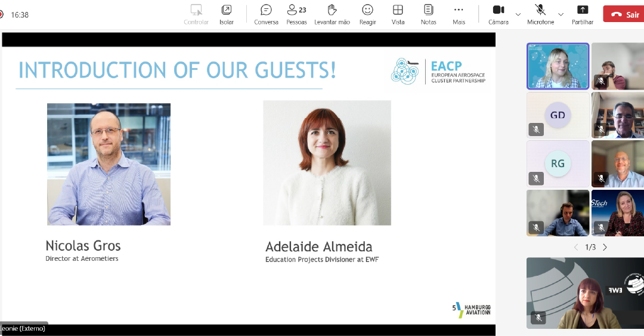Click the Isolar pop-out icon

point(227,14)
